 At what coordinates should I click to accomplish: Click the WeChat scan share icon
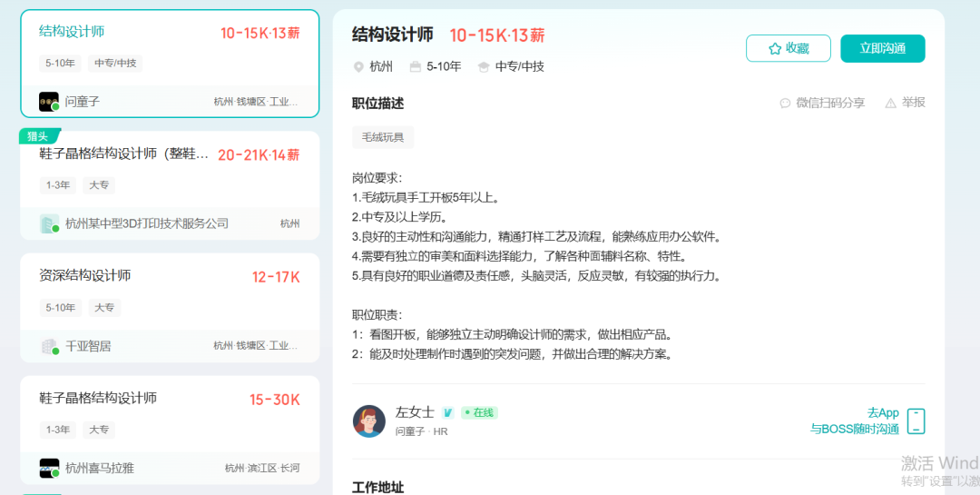point(785,104)
